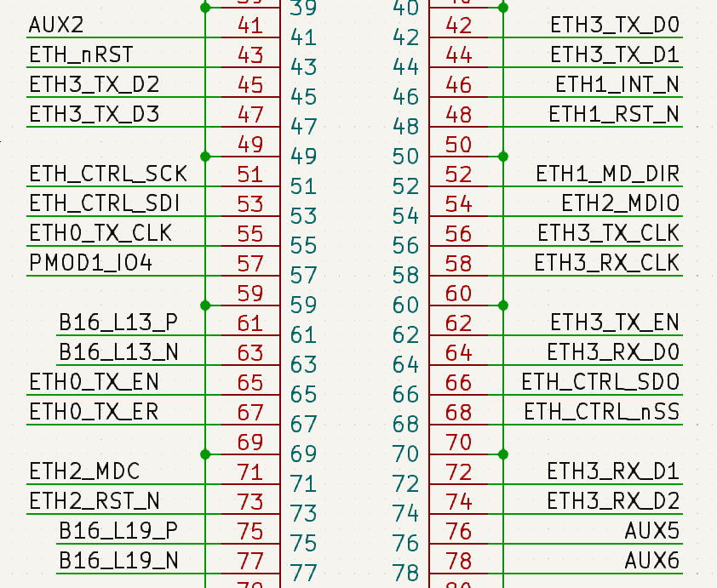Select the ETH3_TX_D2 label
The image size is (717, 588).
tap(95, 84)
